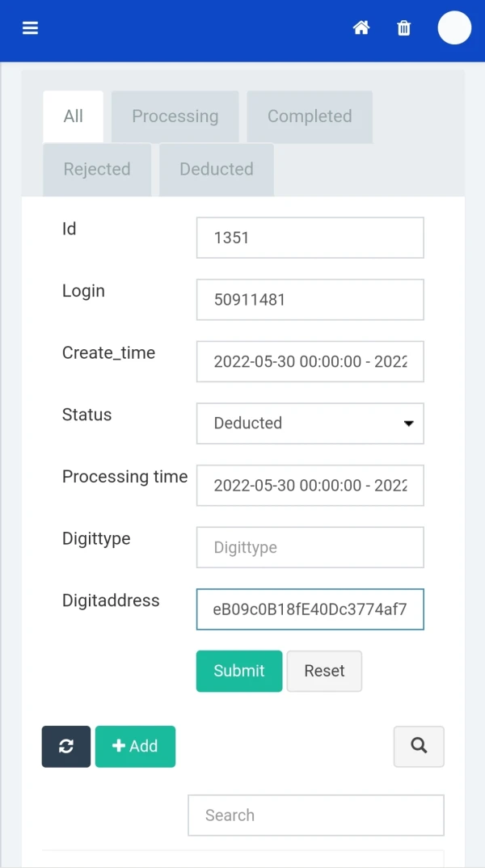Click the Create_time label
This screenshot has width=485, height=868.
click(108, 353)
